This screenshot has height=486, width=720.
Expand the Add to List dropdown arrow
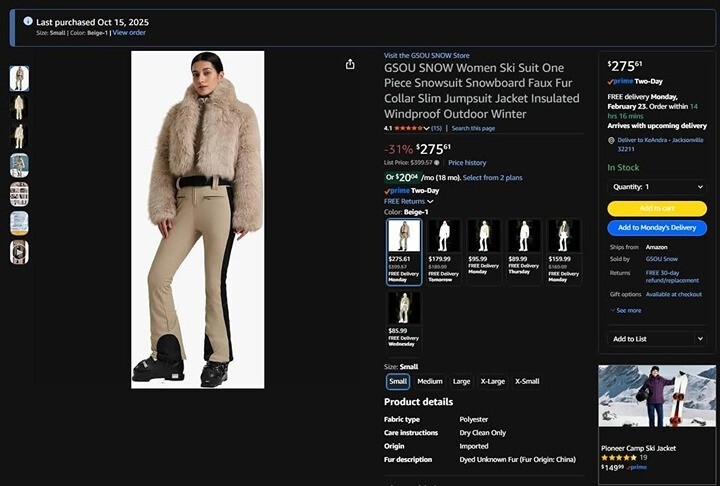[700, 339]
